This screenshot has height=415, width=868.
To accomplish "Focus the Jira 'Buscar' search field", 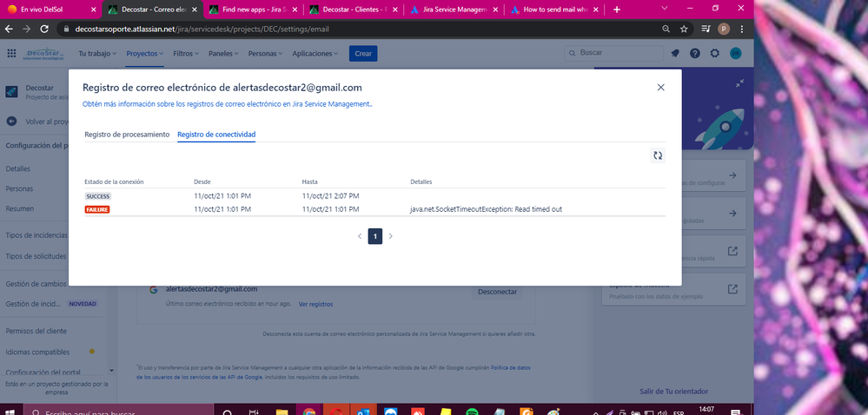I will [x=614, y=53].
